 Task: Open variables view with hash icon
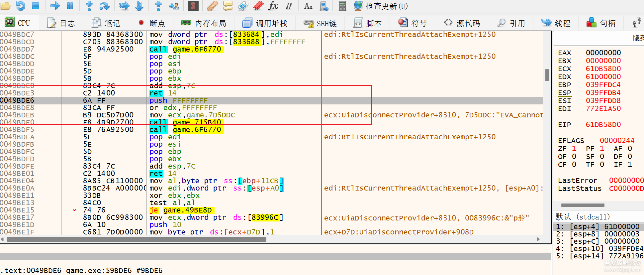point(289,6)
